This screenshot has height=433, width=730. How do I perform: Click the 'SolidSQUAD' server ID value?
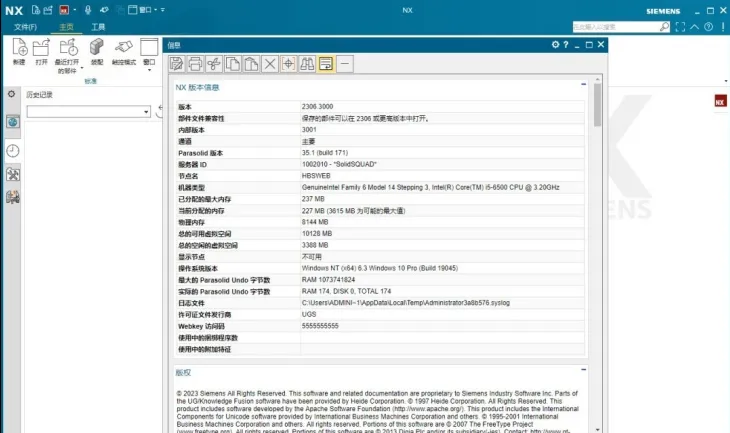coord(339,164)
